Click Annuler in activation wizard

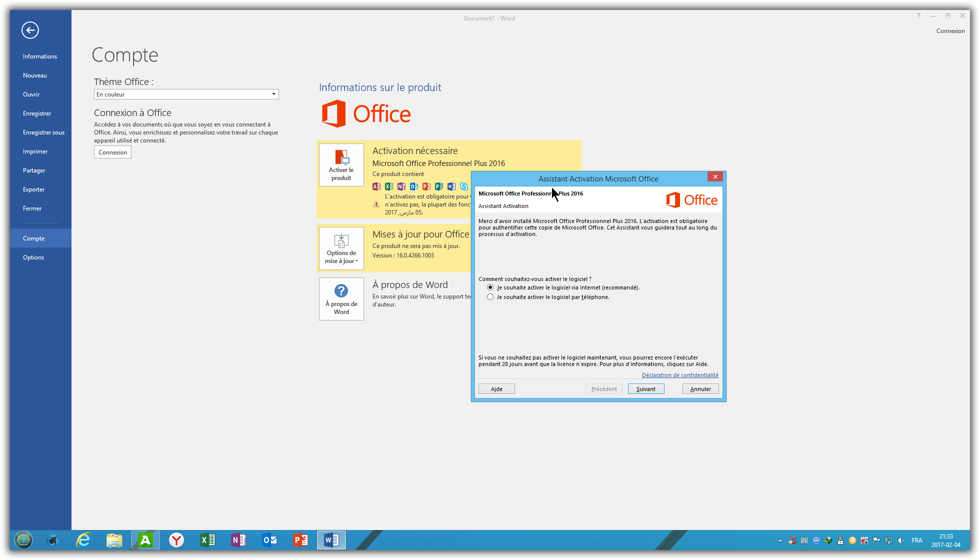tap(700, 389)
